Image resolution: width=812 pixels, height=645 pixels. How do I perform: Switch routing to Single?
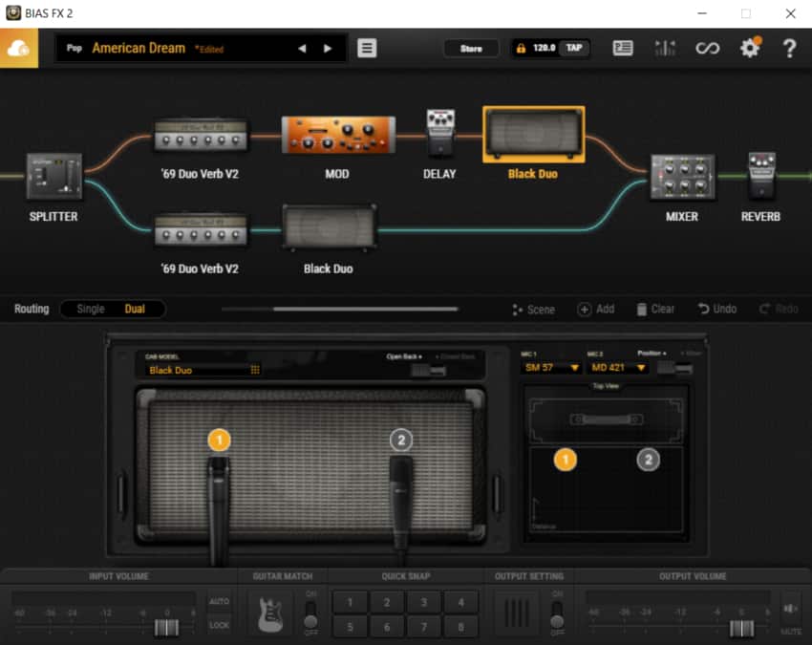tap(91, 310)
